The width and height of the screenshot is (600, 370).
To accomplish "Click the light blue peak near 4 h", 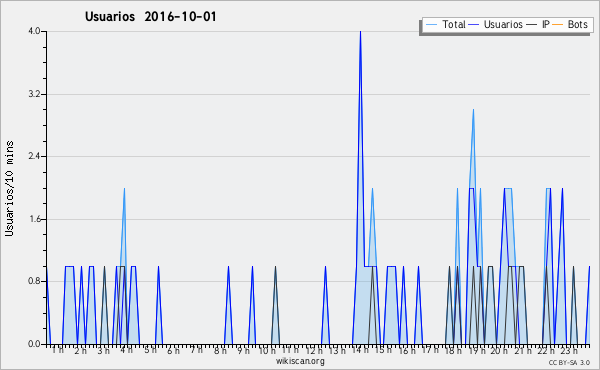I will [124, 189].
